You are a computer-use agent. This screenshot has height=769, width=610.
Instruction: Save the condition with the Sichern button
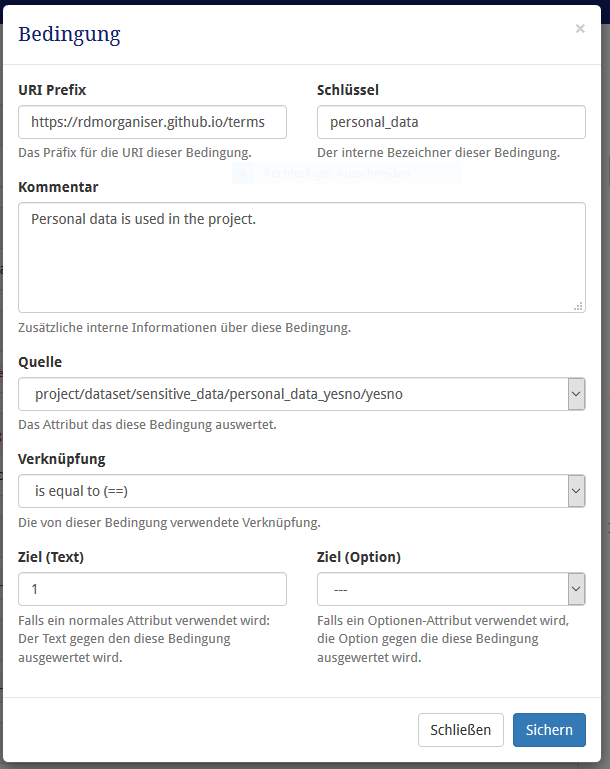pos(549,730)
